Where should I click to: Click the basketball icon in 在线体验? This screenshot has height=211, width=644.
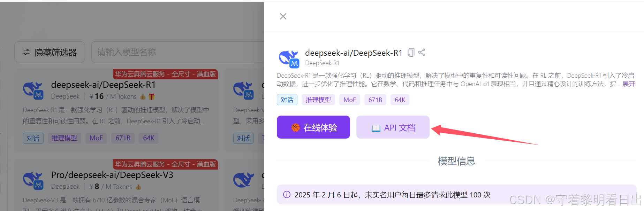tap(296, 128)
